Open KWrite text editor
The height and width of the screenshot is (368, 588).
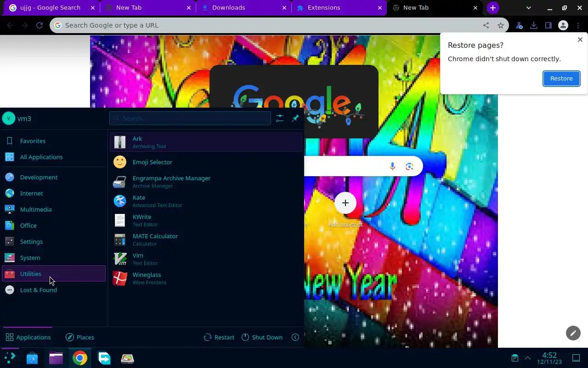point(206,220)
